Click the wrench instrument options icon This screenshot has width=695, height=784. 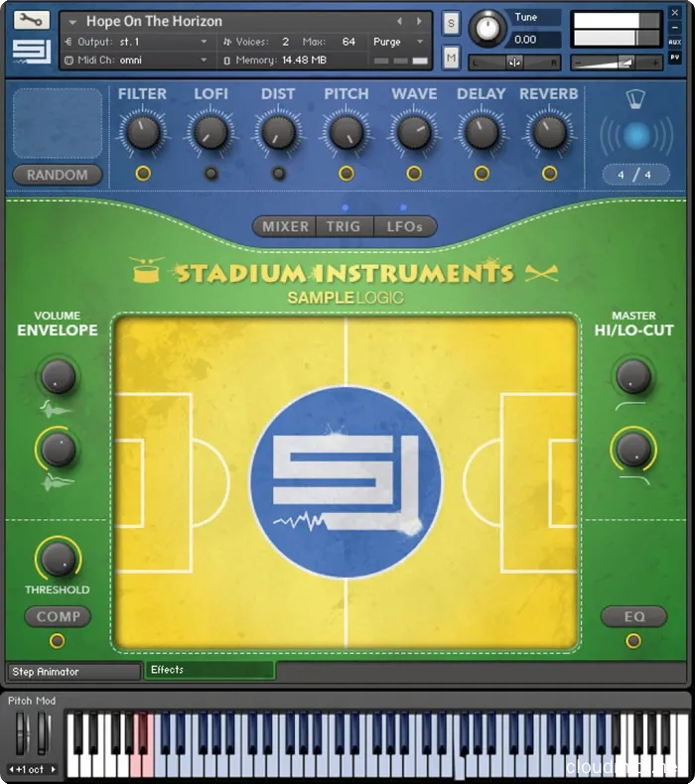[32, 20]
